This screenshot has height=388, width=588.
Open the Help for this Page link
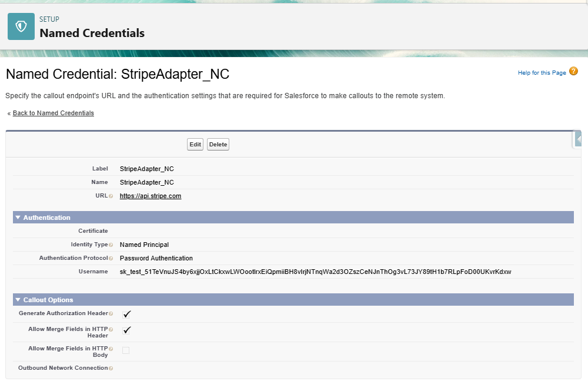click(542, 73)
